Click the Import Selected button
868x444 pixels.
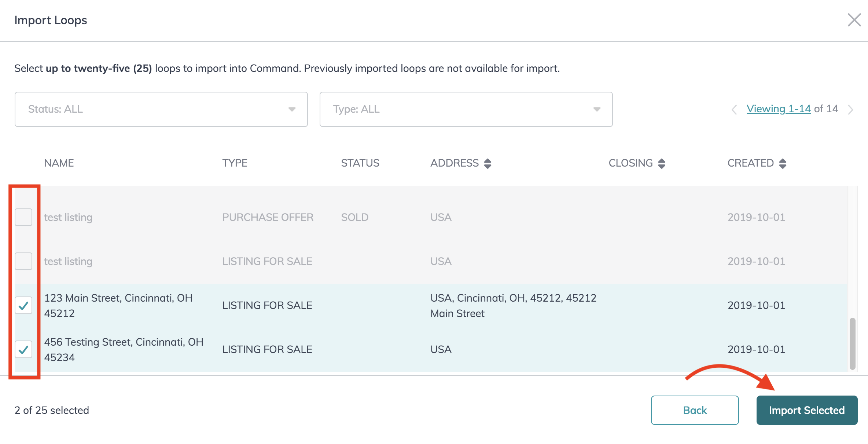(807, 410)
